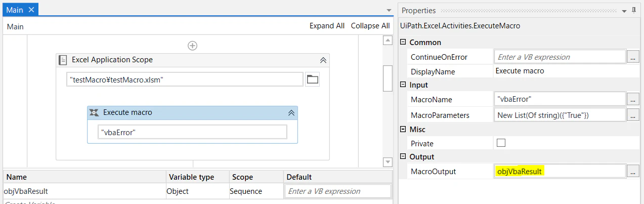The width and height of the screenshot is (644, 204).
Task: Close the Main tab
Action: coord(31,10)
